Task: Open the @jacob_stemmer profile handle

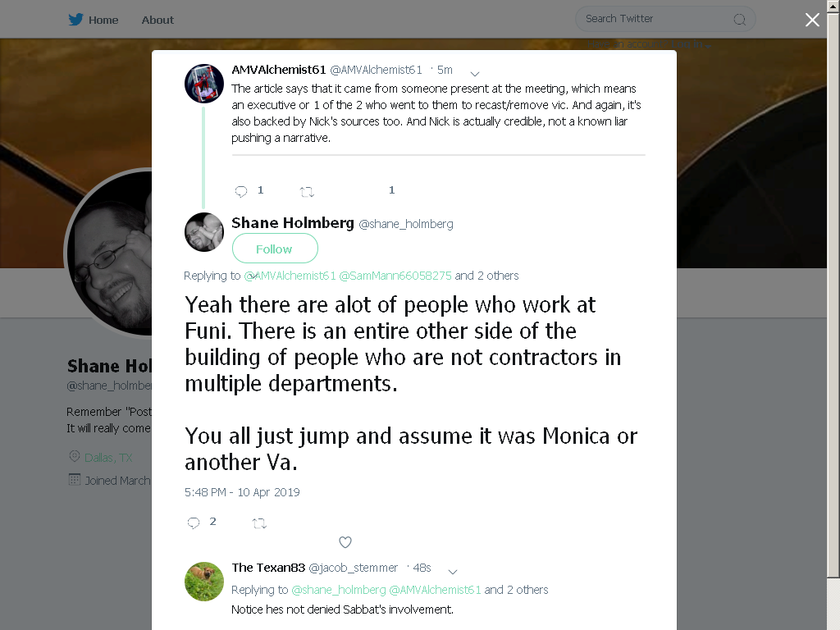Action: pyautogui.click(x=353, y=568)
